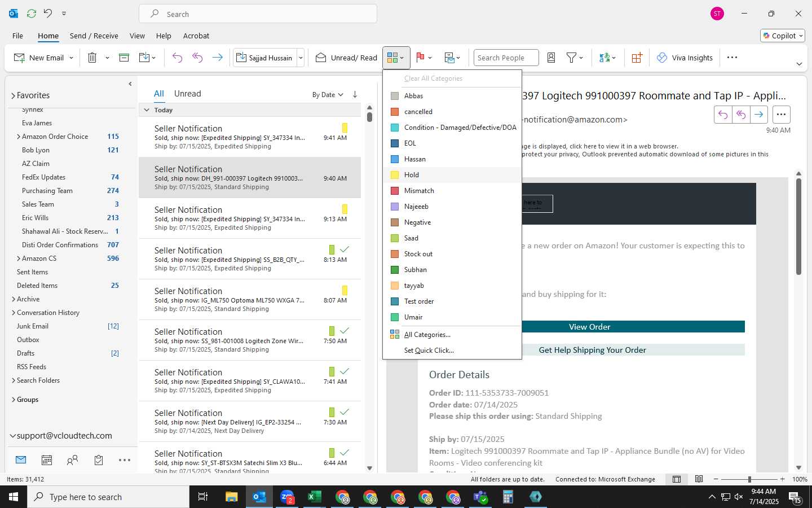Image resolution: width=812 pixels, height=508 pixels.
Task: Toggle the Unread/Read envelope button
Action: (346, 58)
